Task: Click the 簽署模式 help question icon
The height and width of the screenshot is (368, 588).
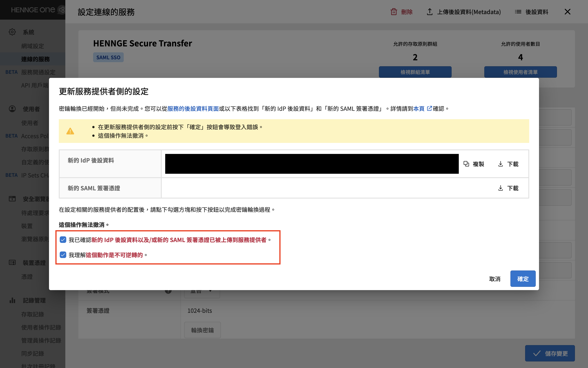Action: [168, 291]
